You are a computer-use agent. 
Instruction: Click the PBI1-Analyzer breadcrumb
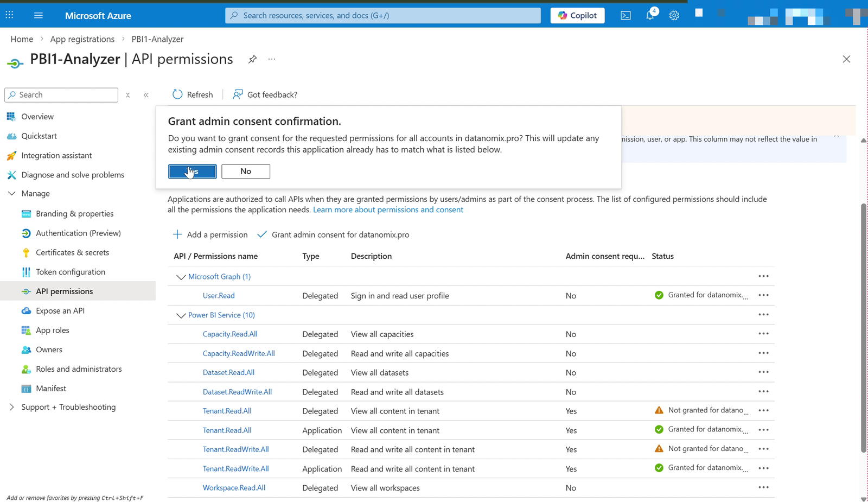(x=157, y=39)
